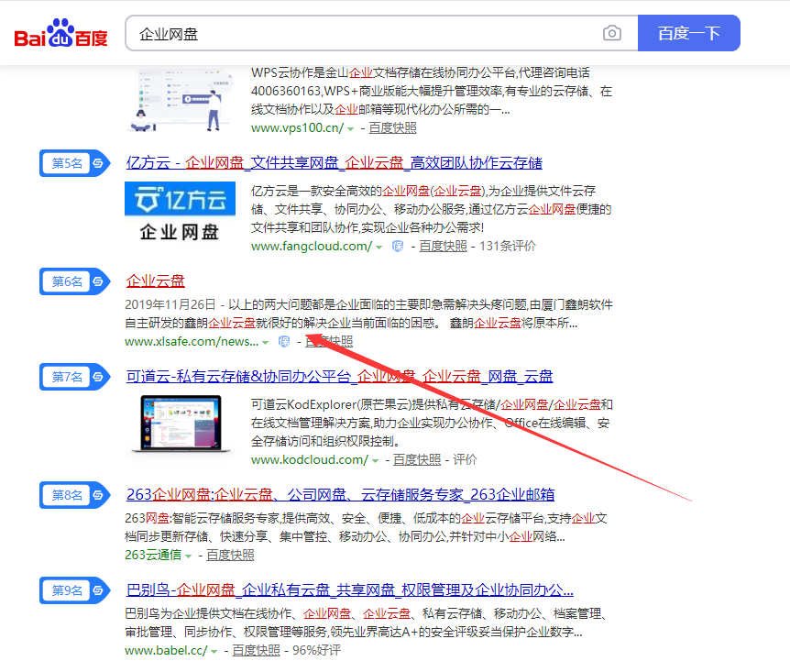Expand dropdown arrow next to www.vps100.cn/
Screen dimensions: 790x672
click(x=351, y=129)
